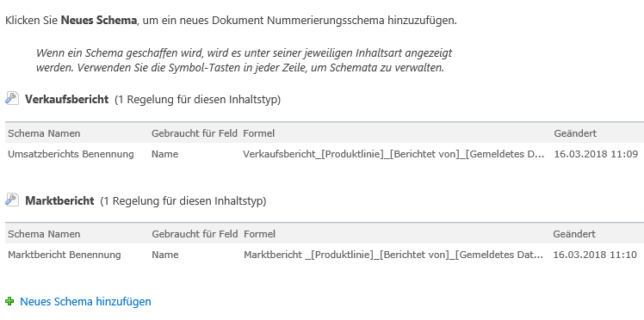Click the Marktbericht _[Produktlinie] formula text
Viewport: 644px width, 320px height.
click(x=393, y=255)
